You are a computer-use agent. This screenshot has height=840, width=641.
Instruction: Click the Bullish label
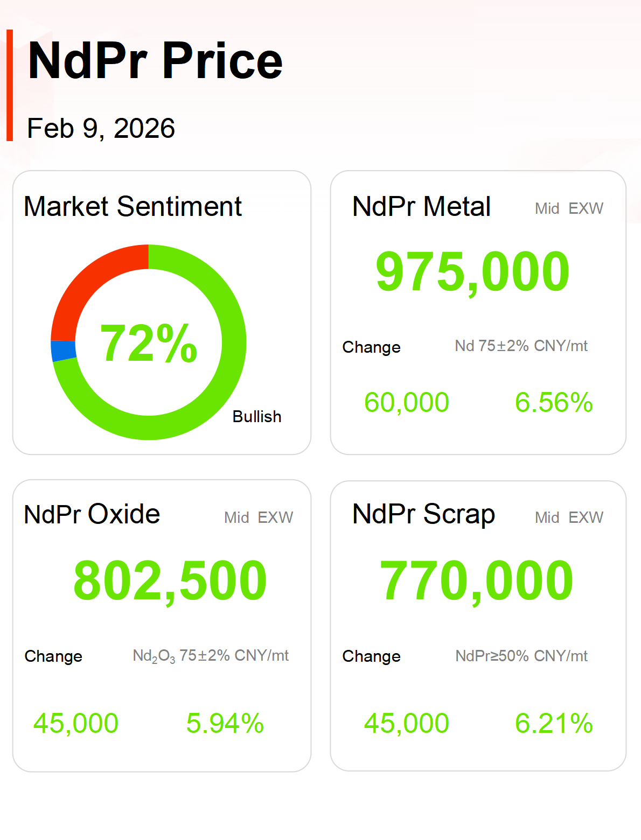(x=257, y=417)
